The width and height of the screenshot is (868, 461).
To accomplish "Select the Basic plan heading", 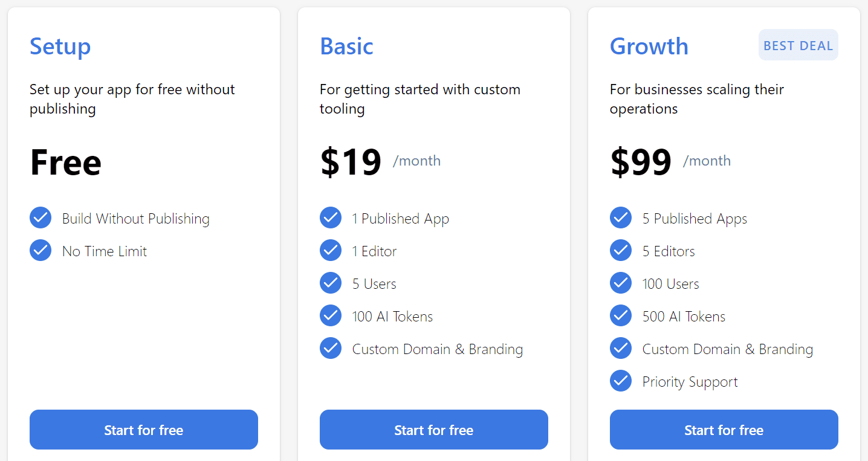I will coord(346,47).
